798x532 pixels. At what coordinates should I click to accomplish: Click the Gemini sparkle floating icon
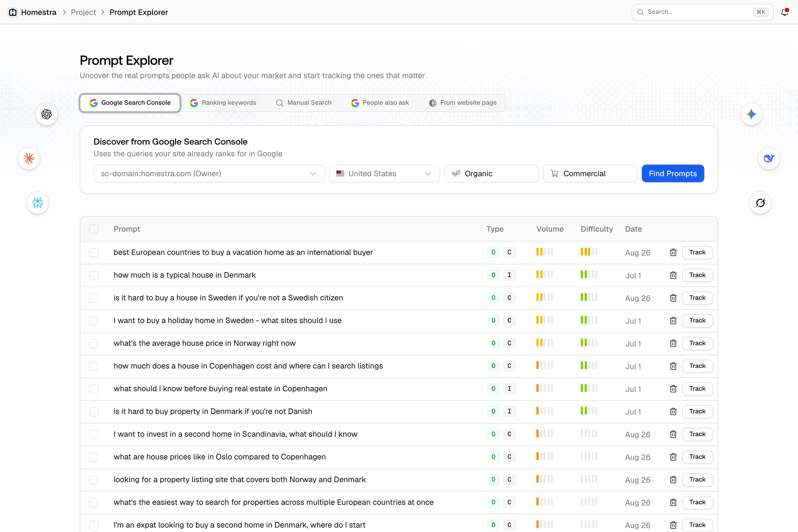click(x=751, y=114)
